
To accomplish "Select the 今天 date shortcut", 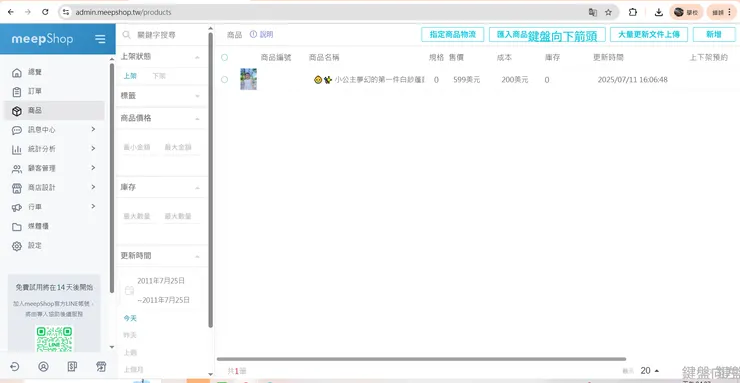I will pyautogui.click(x=130, y=318).
